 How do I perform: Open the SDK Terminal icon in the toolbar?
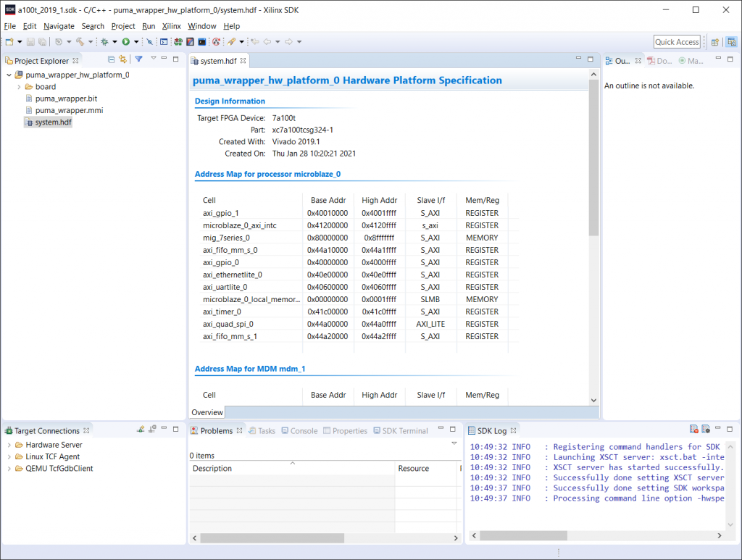(x=201, y=41)
